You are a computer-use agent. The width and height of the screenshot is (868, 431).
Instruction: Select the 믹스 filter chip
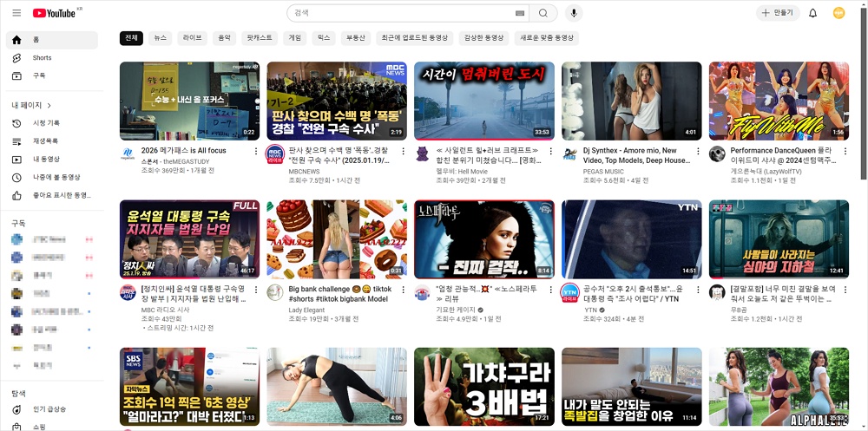(324, 38)
